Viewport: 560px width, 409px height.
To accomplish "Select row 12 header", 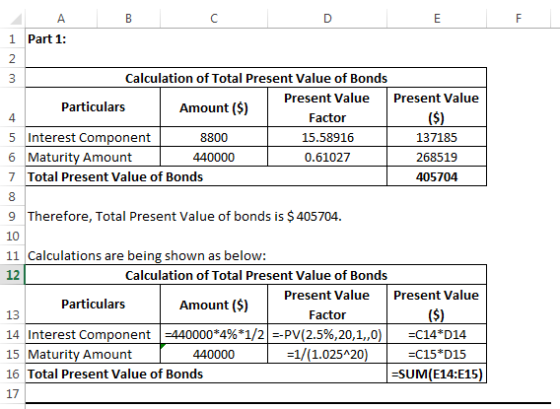I will [x=12, y=275].
